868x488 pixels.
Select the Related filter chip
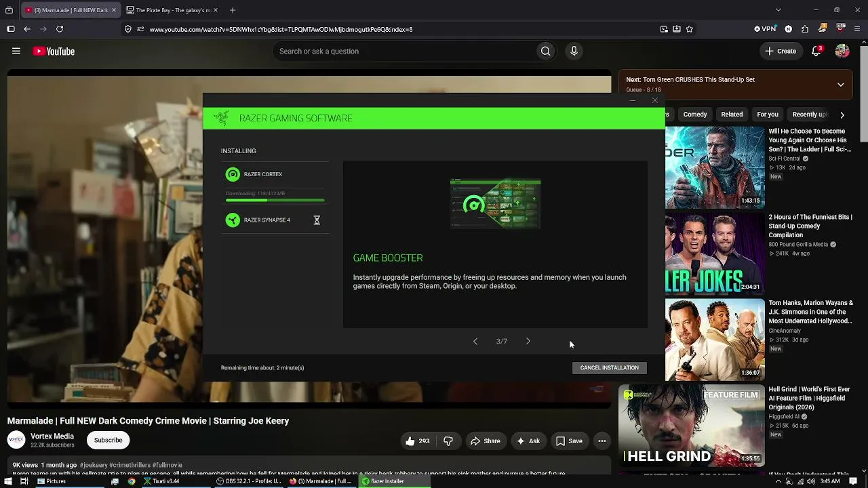pos(732,115)
